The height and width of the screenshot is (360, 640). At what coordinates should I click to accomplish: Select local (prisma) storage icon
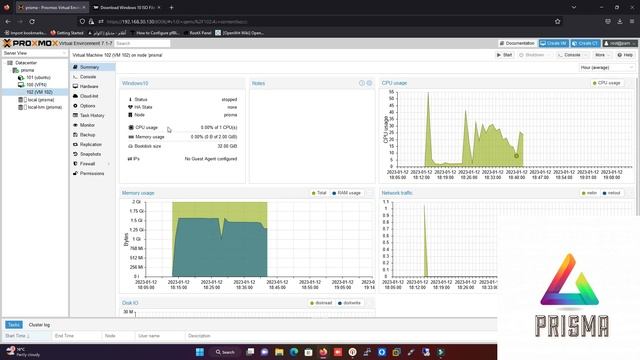coord(21,100)
